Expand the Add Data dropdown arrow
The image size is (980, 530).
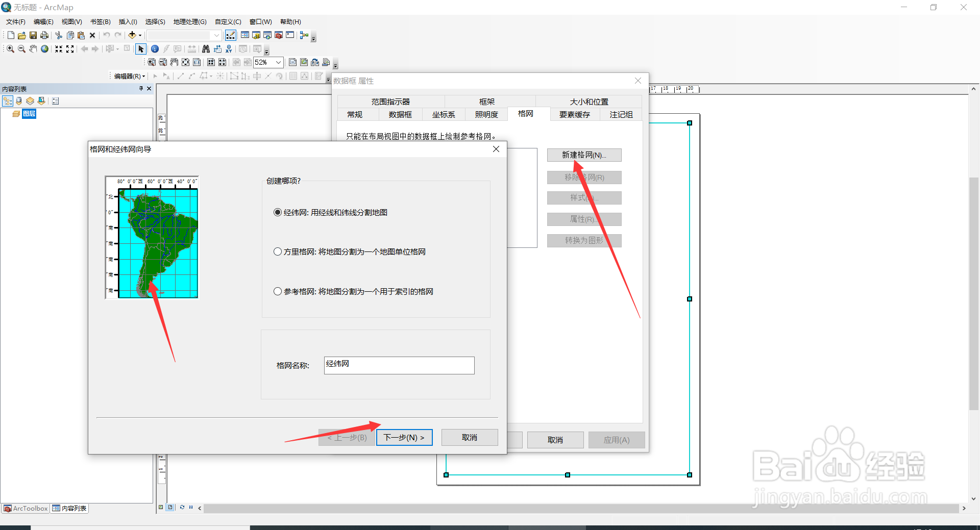(139, 35)
